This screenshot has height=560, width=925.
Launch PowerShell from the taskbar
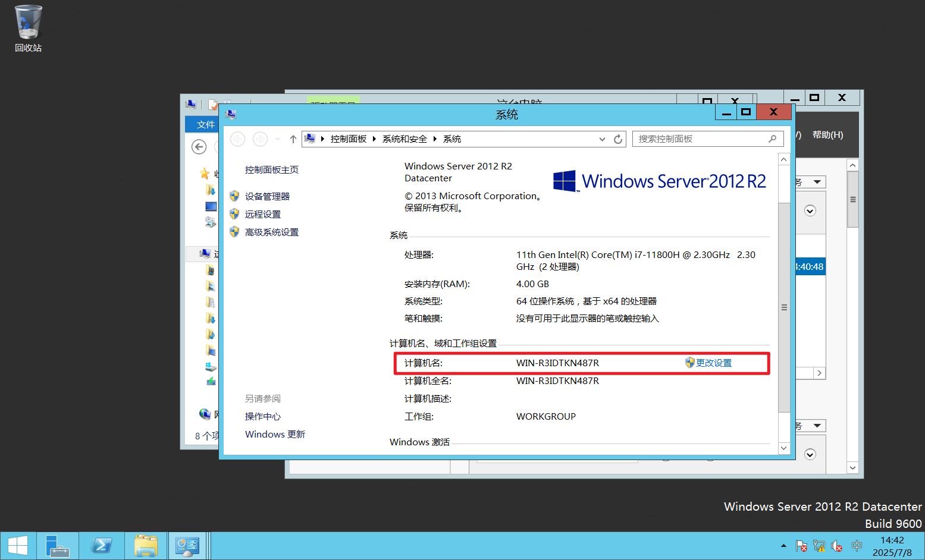pyautogui.click(x=102, y=546)
